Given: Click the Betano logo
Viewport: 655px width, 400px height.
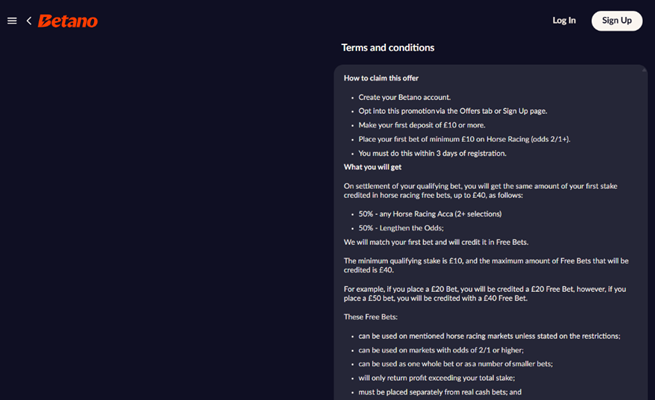Looking at the screenshot, I should click(x=67, y=20).
